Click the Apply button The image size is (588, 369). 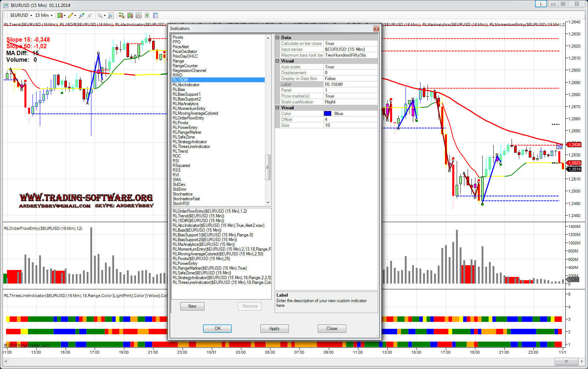[274, 328]
